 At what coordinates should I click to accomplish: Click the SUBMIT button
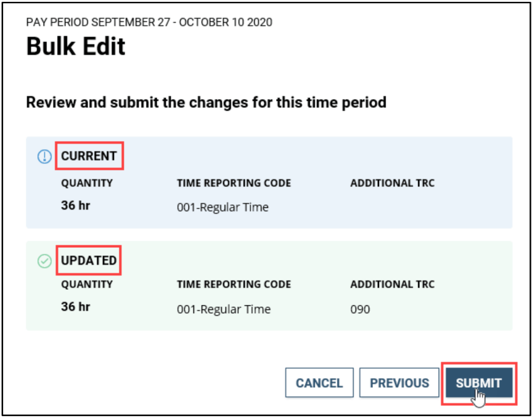pos(480,382)
